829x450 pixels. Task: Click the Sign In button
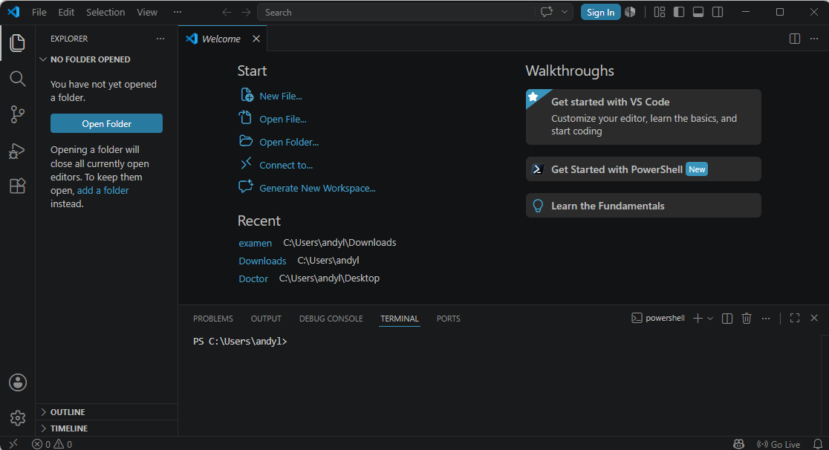click(601, 12)
